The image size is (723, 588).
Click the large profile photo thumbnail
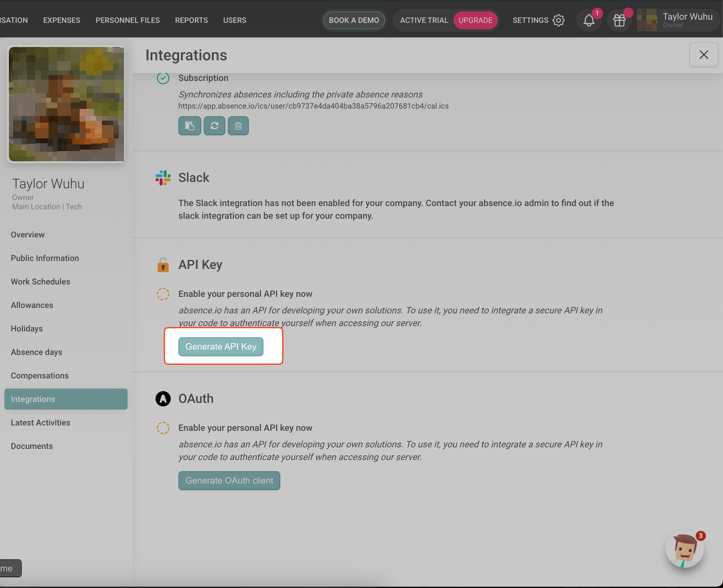[x=66, y=104]
